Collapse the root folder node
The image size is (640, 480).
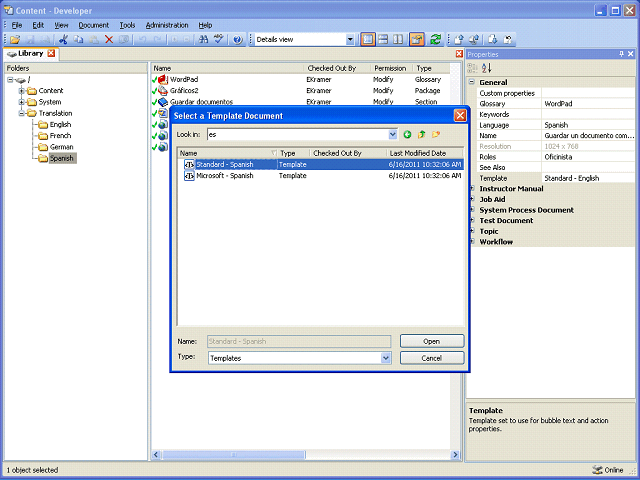pyautogui.click(x=10, y=80)
